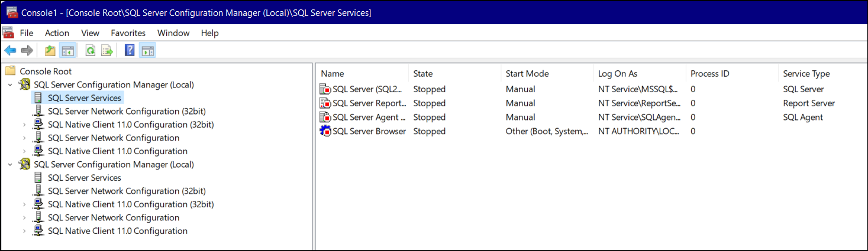The image size is (868, 251).
Task: Select the SQL Server Reporting service row
Action: (x=369, y=103)
